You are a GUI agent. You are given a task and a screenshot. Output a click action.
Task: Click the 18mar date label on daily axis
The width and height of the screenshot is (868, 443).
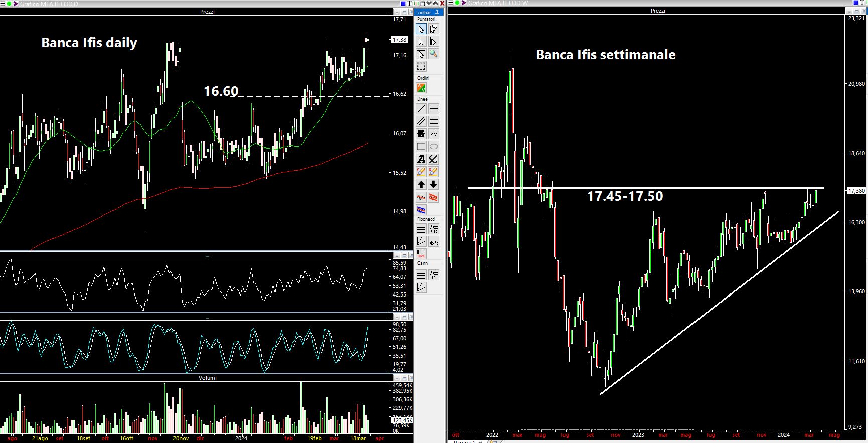(x=358, y=438)
